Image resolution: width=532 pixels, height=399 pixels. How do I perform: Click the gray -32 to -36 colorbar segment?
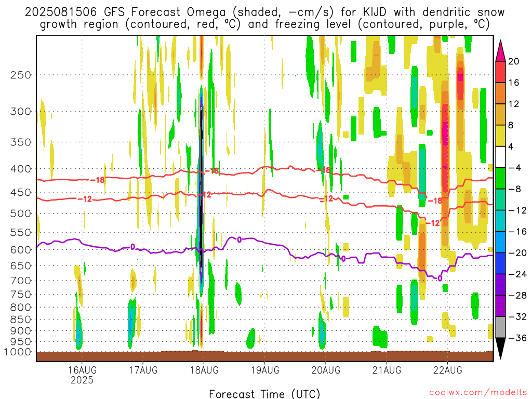(x=500, y=327)
